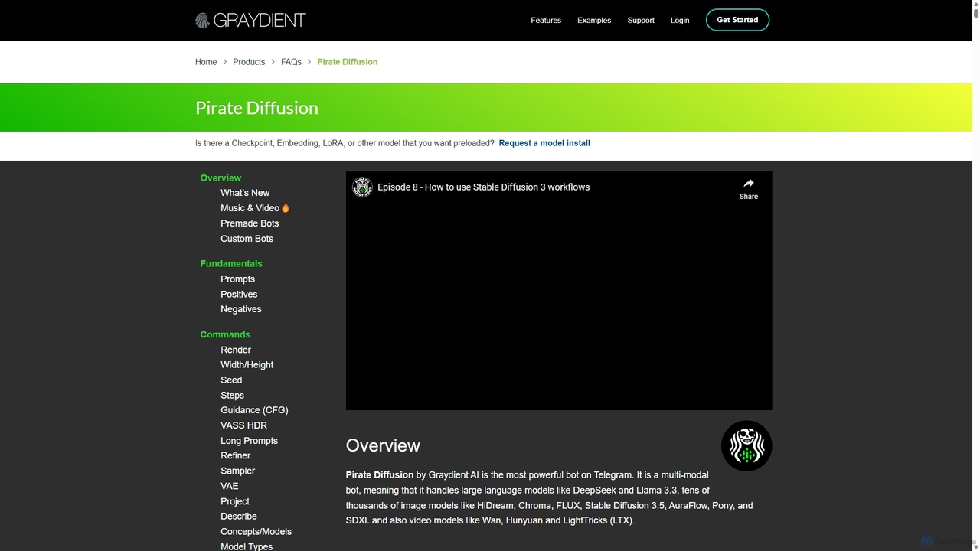Open VASS HDR sidebar link
Image resolution: width=980 pixels, height=551 pixels.
(243, 425)
